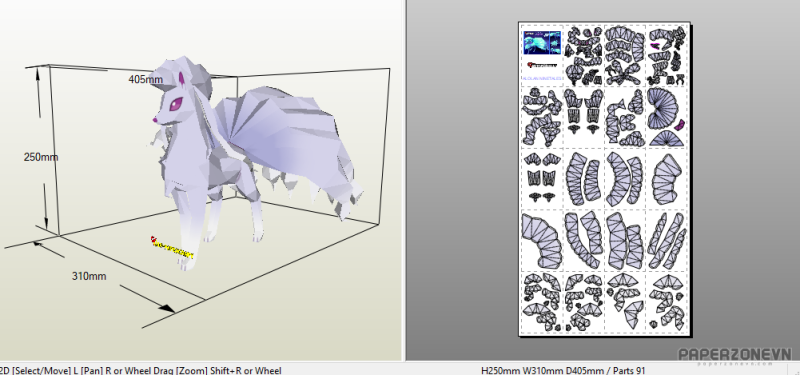Image resolution: width=800 pixels, height=375 pixels.
Task: Click the red logo below the sheet thumbnail
Action: point(542,65)
